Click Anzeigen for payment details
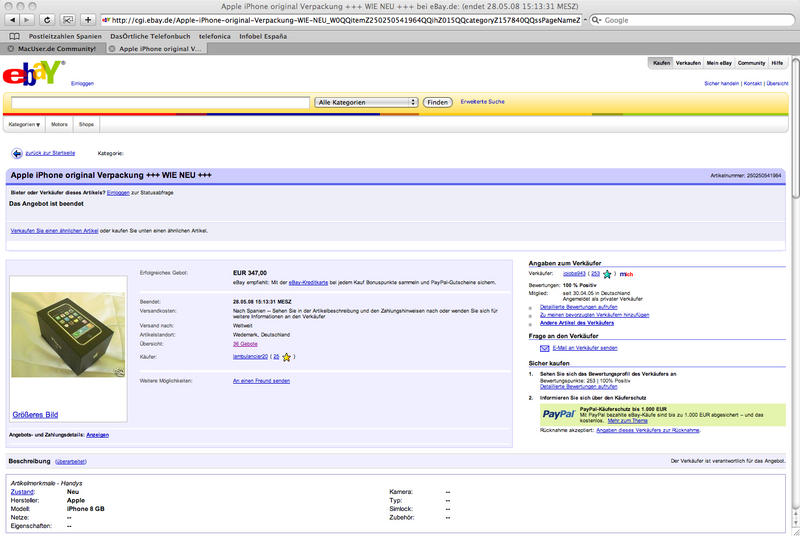 (x=97, y=435)
